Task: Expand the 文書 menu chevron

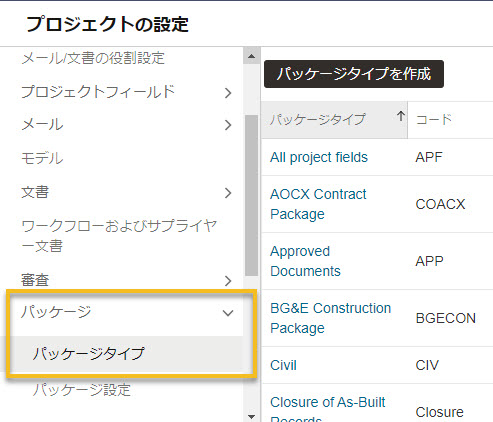Action: tap(228, 193)
